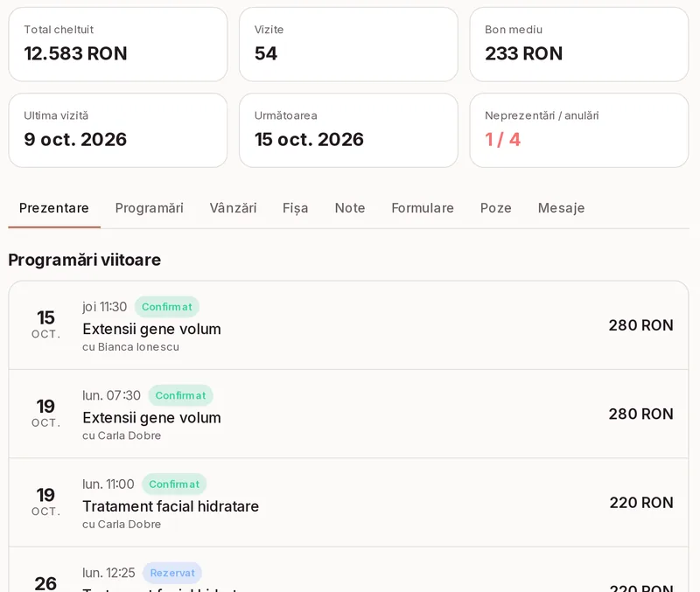Click staff name cu Bianca Ionescu
The height and width of the screenshot is (592, 700).
pos(130,347)
